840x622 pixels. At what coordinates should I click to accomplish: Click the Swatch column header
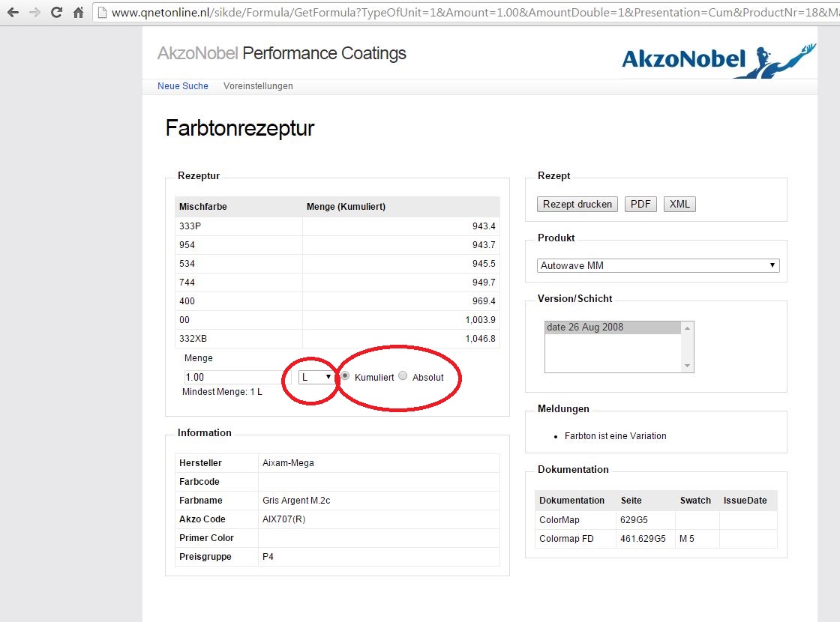point(695,501)
